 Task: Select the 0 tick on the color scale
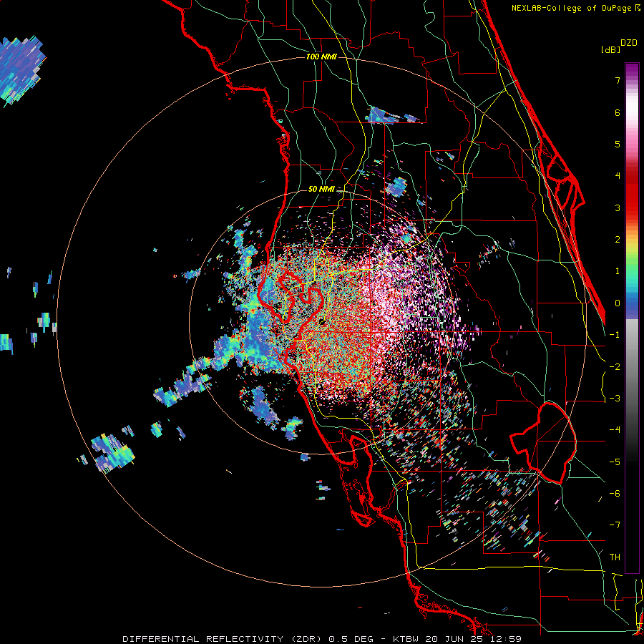pos(618,303)
